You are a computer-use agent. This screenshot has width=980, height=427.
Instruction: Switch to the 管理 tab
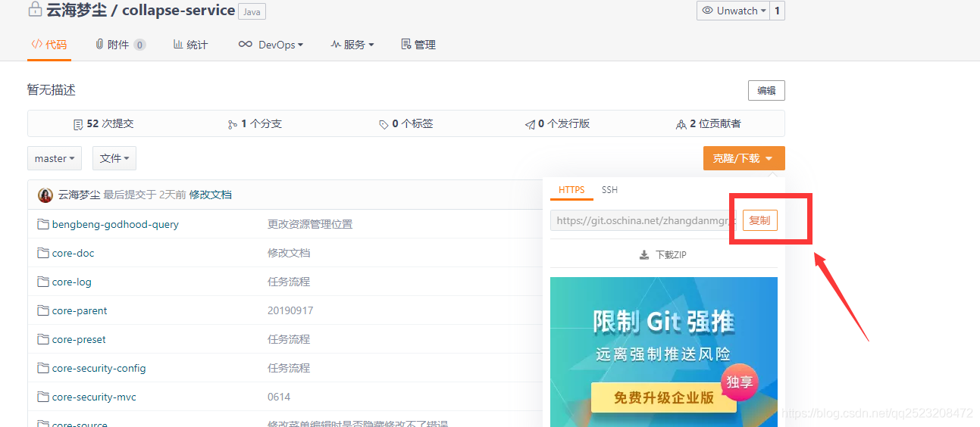pos(418,45)
